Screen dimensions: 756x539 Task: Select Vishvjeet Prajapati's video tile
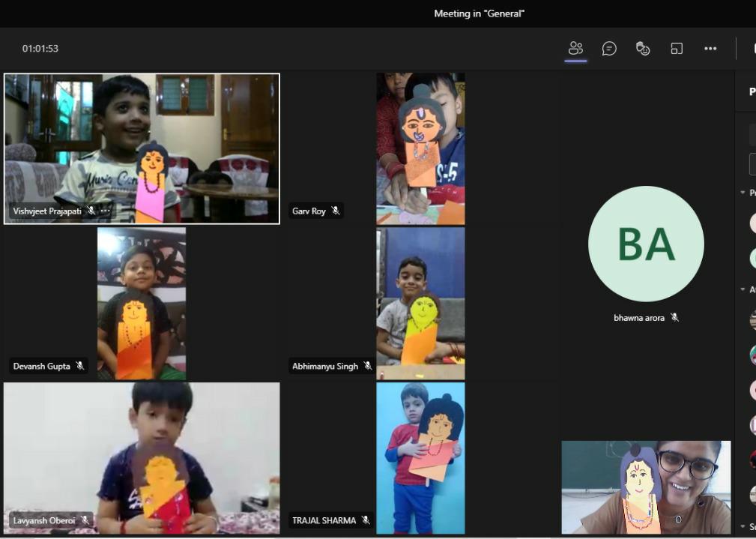pyautogui.click(x=142, y=148)
